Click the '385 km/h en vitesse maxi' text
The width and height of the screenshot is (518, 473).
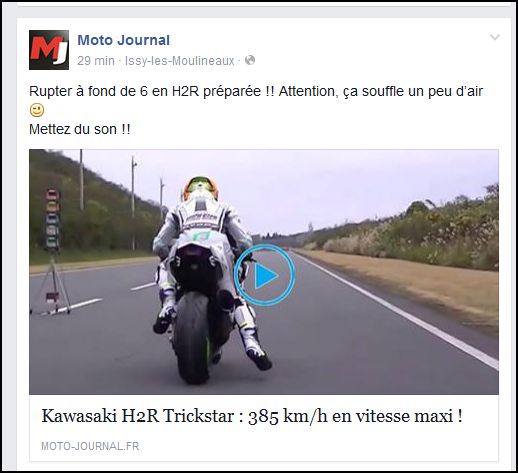click(355, 416)
